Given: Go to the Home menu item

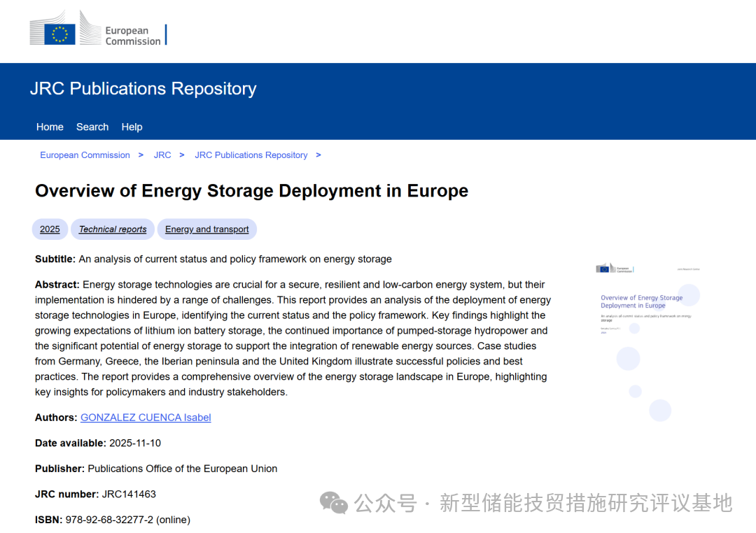Looking at the screenshot, I should [x=50, y=127].
